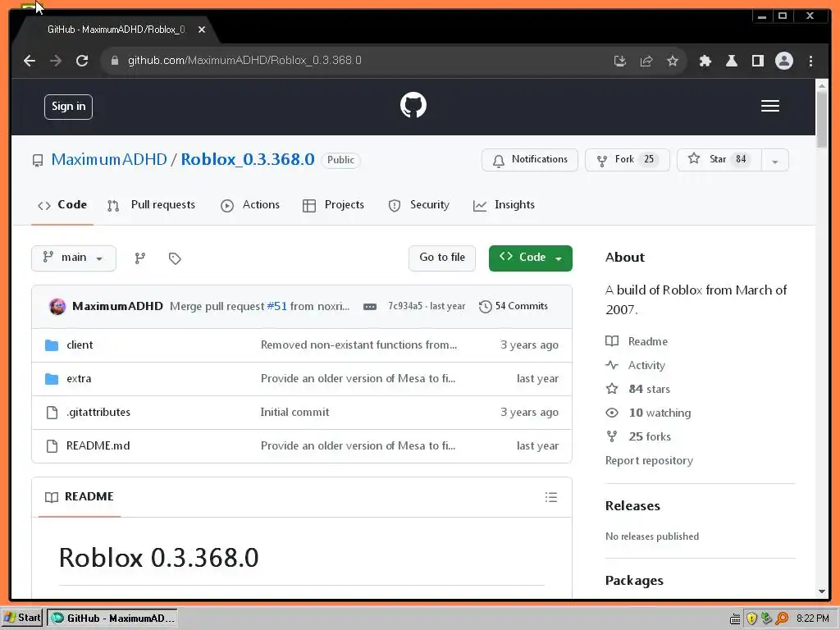Screen dimensions: 840x630
Task: View the 54 Commits history
Action: pyautogui.click(x=514, y=307)
